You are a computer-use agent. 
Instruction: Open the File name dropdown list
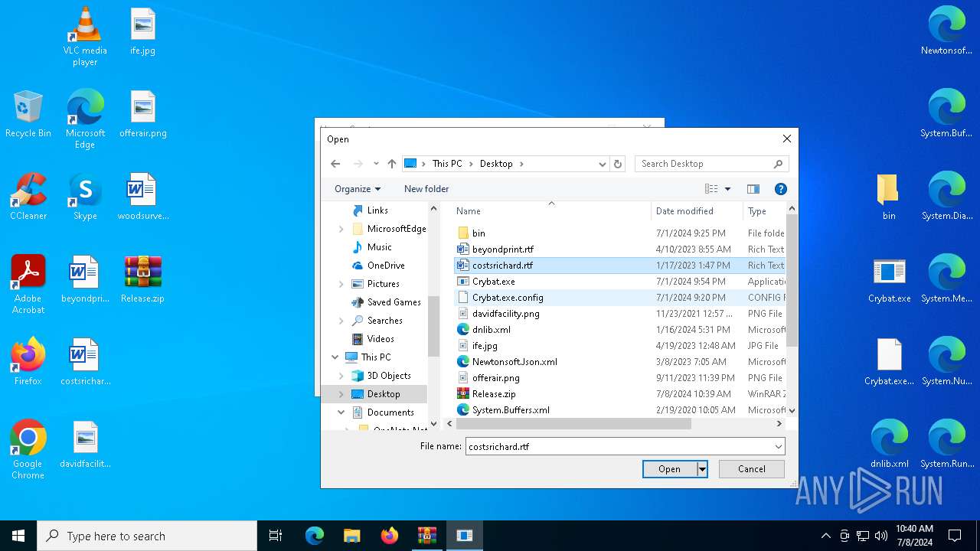pyautogui.click(x=779, y=446)
